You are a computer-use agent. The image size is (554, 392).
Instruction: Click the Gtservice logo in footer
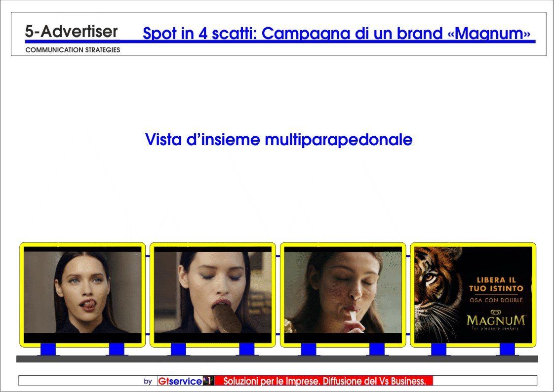pyautogui.click(x=180, y=381)
